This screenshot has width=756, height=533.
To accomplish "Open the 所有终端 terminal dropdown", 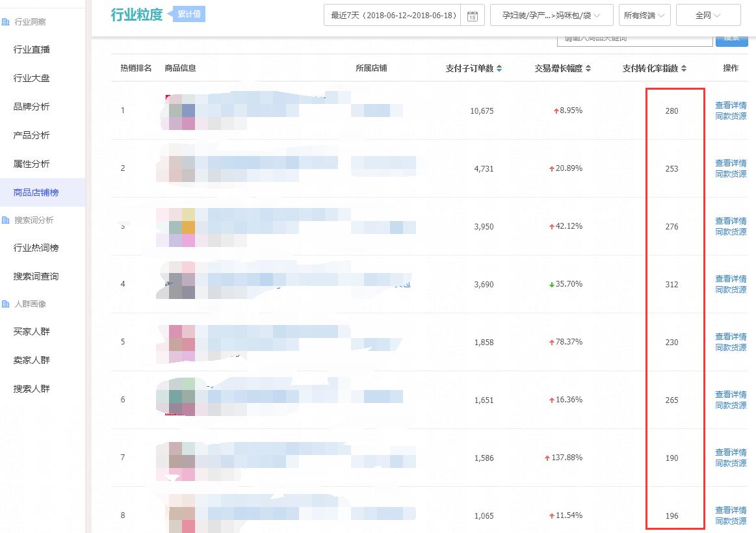I will coord(644,16).
